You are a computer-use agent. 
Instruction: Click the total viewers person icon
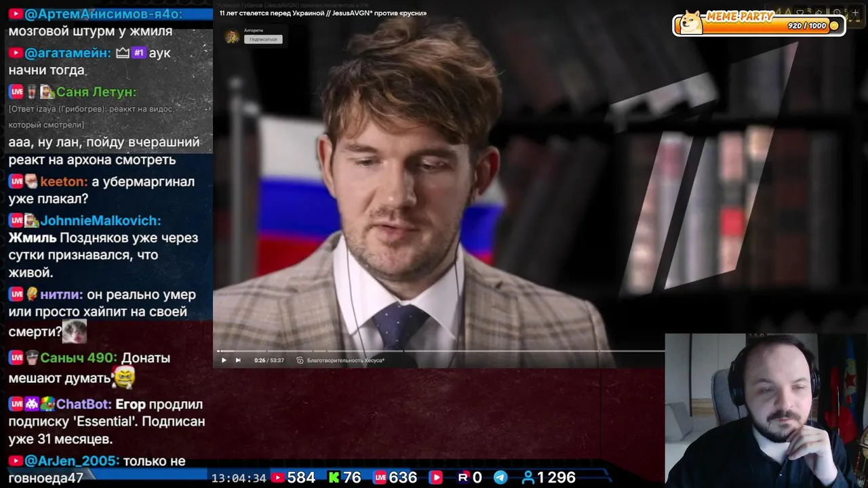click(x=528, y=478)
